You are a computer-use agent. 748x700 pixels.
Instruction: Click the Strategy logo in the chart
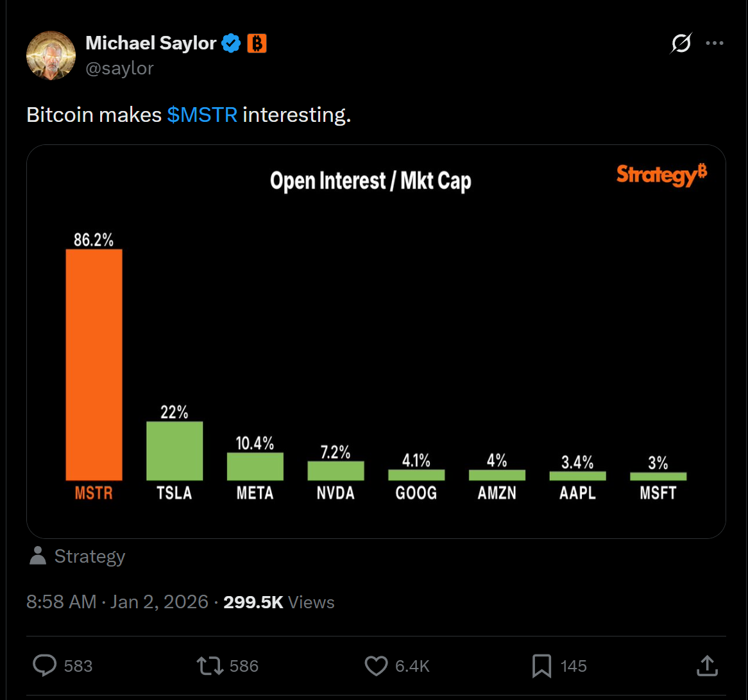point(661,175)
